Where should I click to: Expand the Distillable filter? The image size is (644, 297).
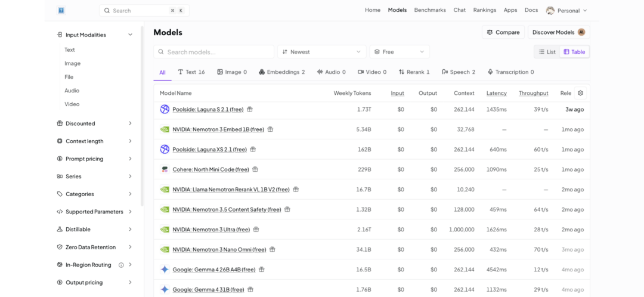pyautogui.click(x=95, y=229)
